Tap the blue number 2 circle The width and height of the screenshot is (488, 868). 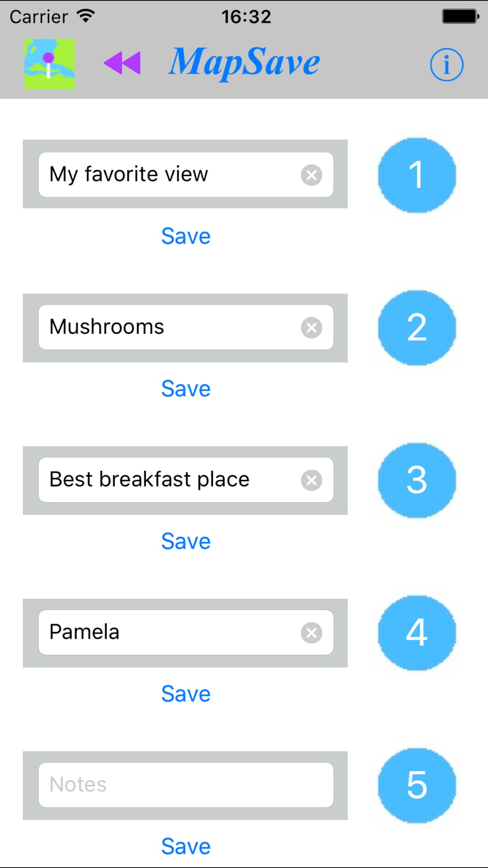pyautogui.click(x=416, y=327)
